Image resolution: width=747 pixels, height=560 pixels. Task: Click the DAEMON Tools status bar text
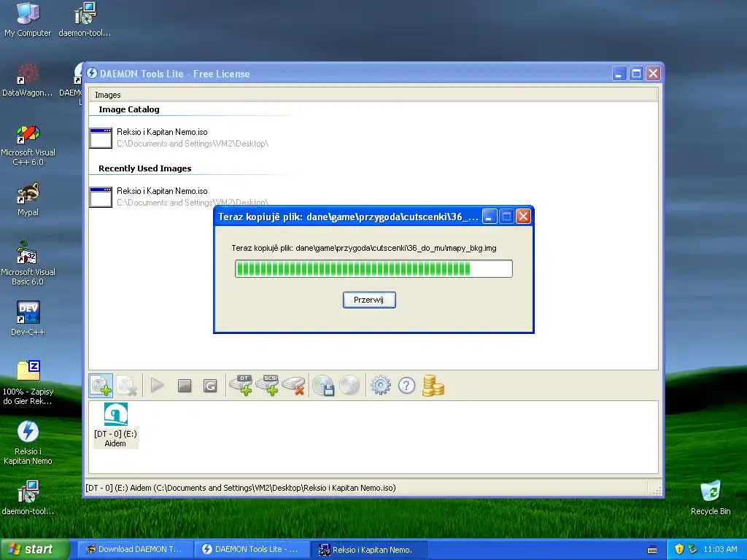[x=241, y=488]
